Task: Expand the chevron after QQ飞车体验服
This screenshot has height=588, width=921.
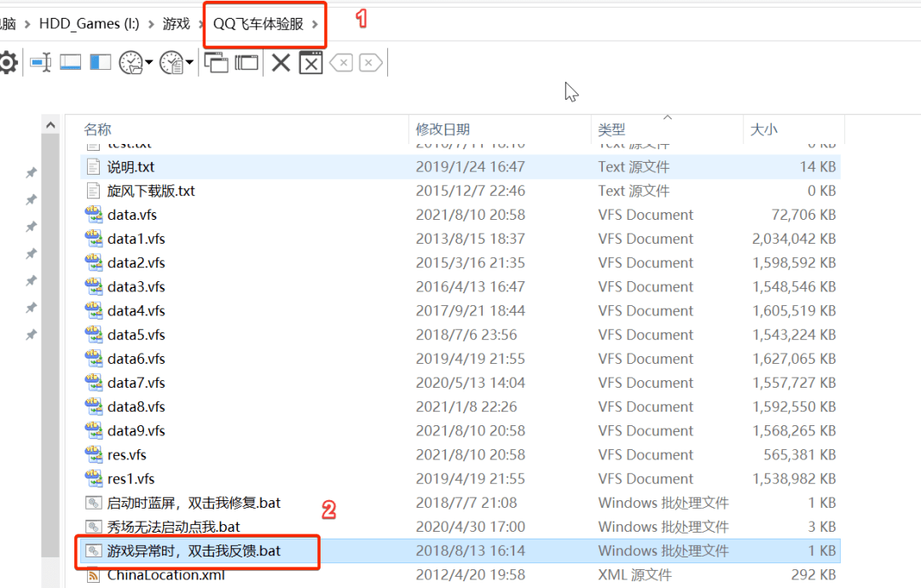Action: pyautogui.click(x=315, y=24)
